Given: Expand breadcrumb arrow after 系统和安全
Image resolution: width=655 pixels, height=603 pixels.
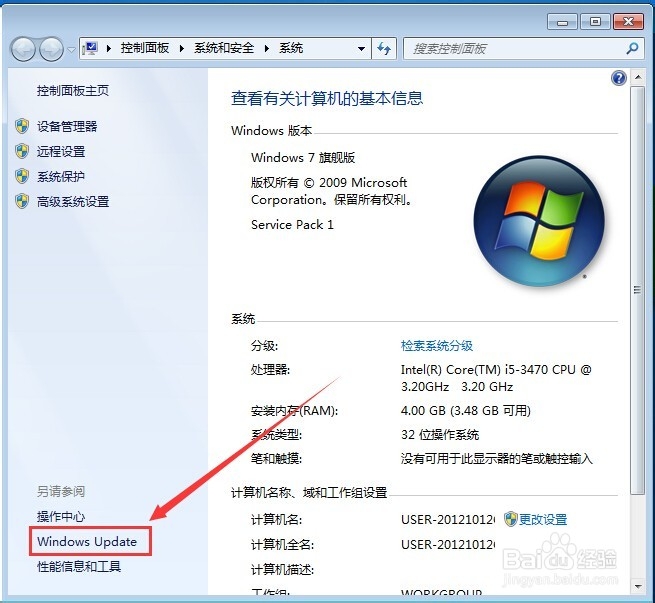Looking at the screenshot, I should [x=267, y=49].
